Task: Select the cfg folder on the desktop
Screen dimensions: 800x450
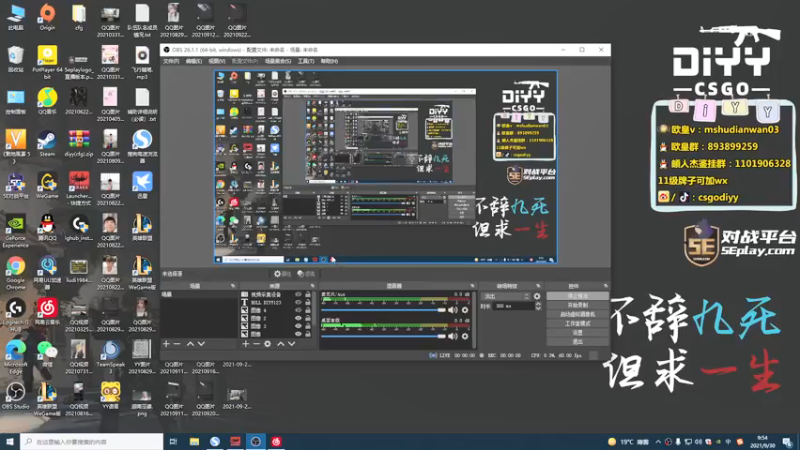Action: coord(79,17)
